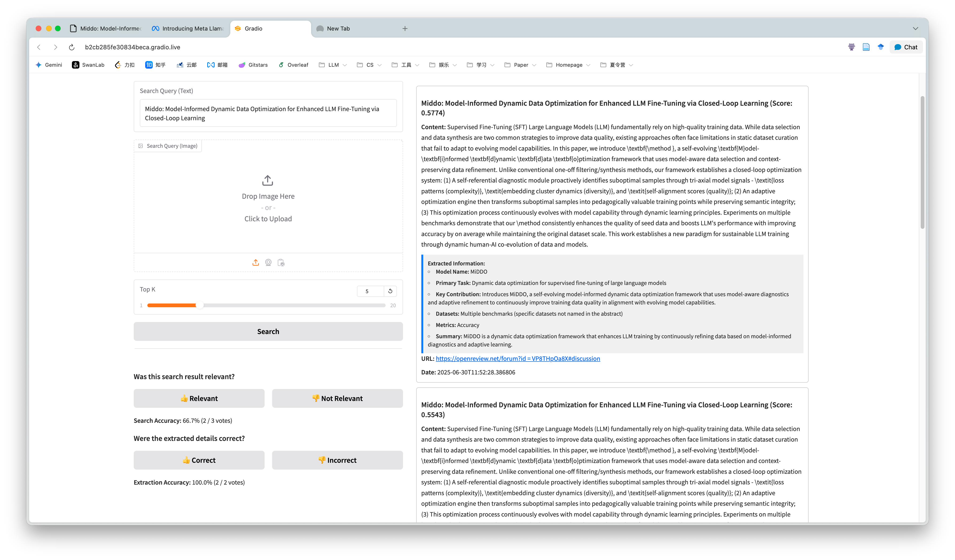Switch to the New Tab tab

point(352,28)
